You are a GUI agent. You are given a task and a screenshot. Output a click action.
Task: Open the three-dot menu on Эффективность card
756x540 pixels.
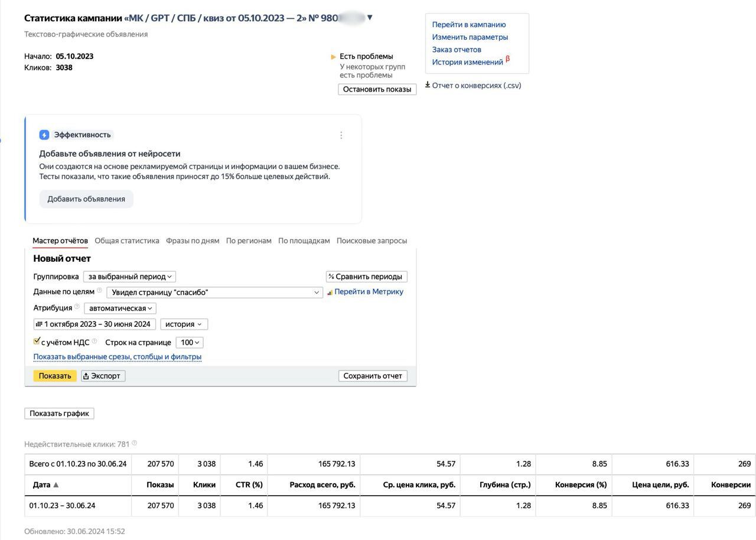[x=341, y=135]
